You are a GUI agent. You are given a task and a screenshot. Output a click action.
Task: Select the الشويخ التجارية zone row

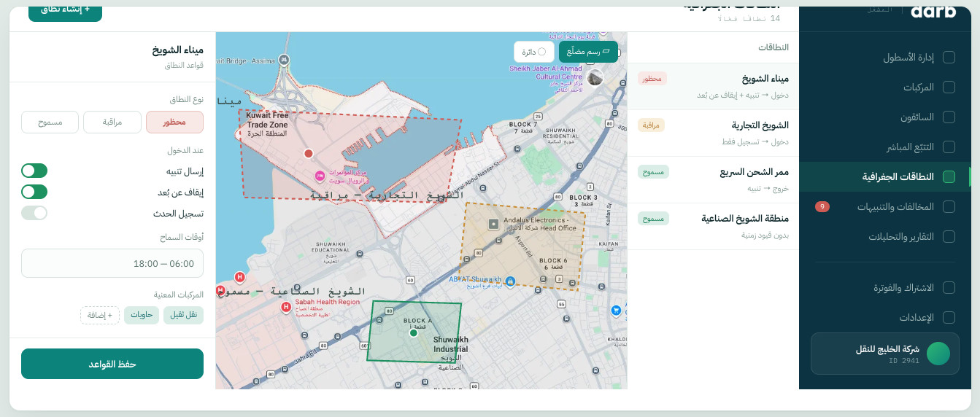[x=713, y=133]
